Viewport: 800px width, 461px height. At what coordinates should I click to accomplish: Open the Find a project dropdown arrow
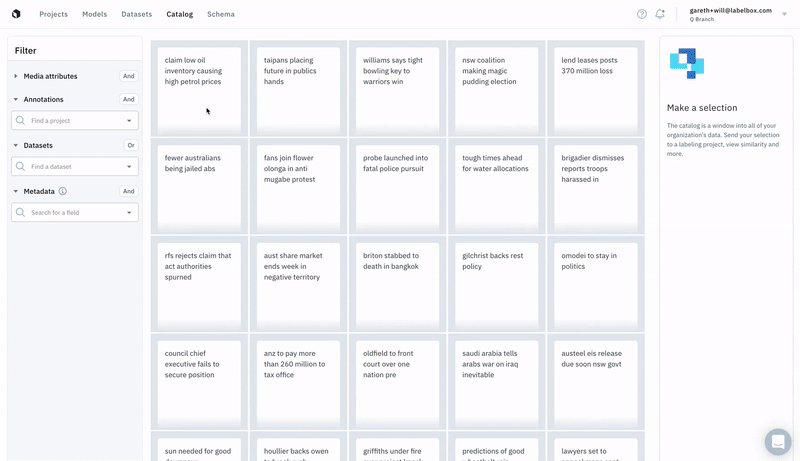(x=129, y=121)
